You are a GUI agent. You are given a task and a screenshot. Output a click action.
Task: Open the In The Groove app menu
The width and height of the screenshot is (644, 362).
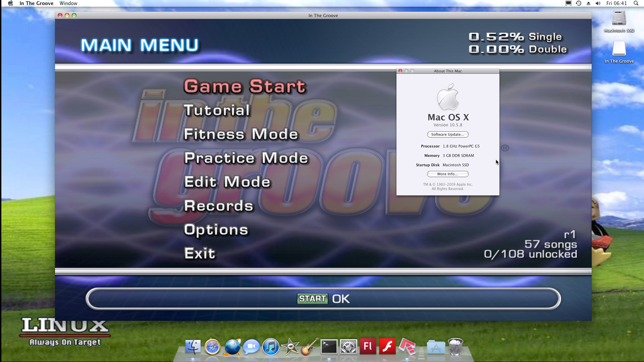click(36, 3)
